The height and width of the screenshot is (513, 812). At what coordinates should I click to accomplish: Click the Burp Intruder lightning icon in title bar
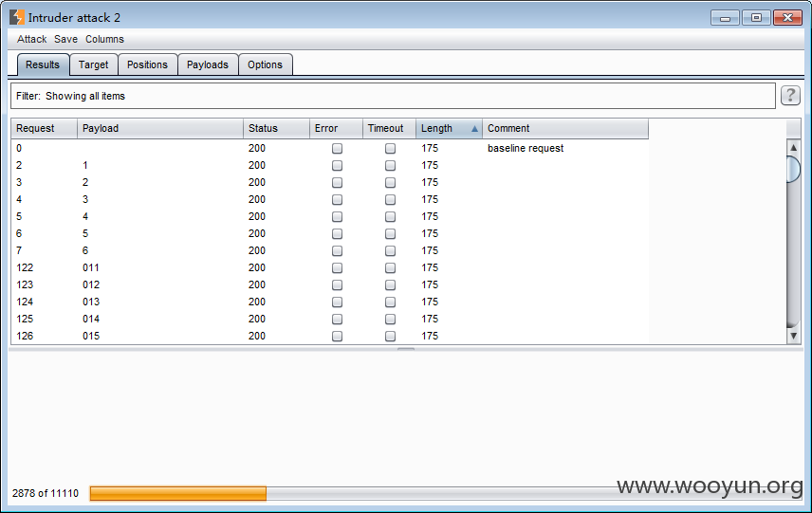(16, 17)
